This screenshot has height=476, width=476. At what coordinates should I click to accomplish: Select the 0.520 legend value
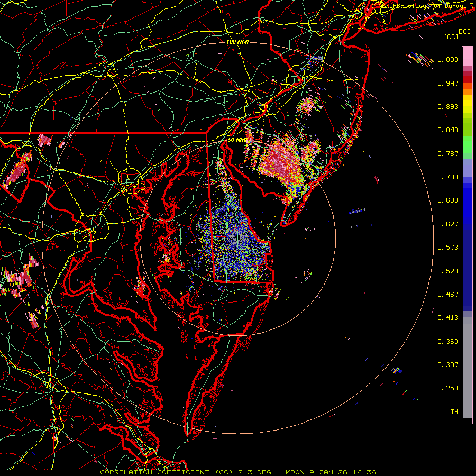tap(448, 271)
